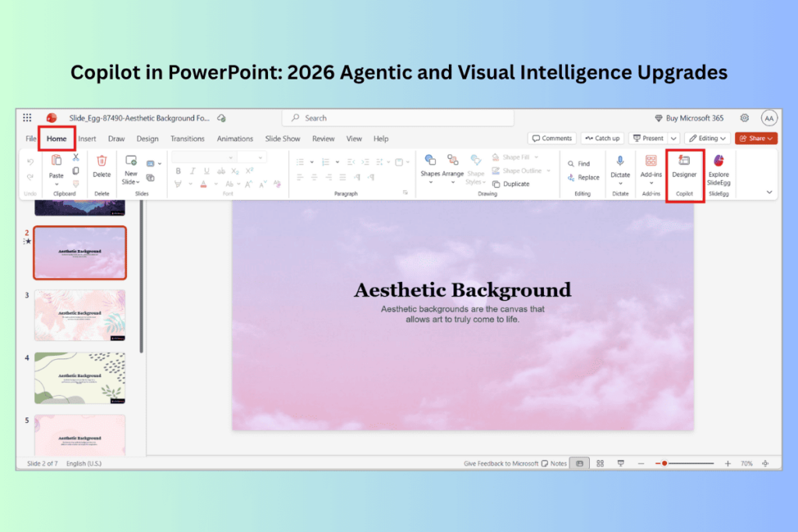Click the PowerPoint logo icon
The image size is (798, 532).
coord(51,118)
